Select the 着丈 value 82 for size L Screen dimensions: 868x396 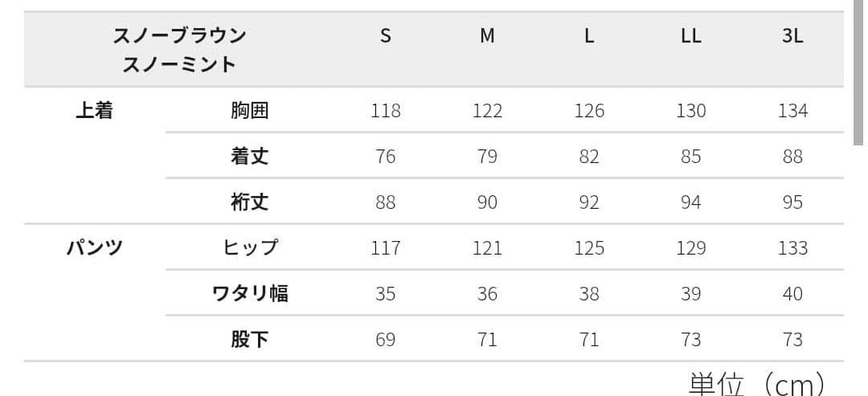click(x=589, y=156)
